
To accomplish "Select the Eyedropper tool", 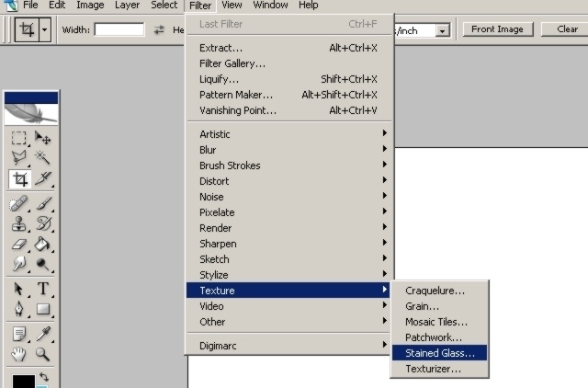I will pyautogui.click(x=43, y=334).
